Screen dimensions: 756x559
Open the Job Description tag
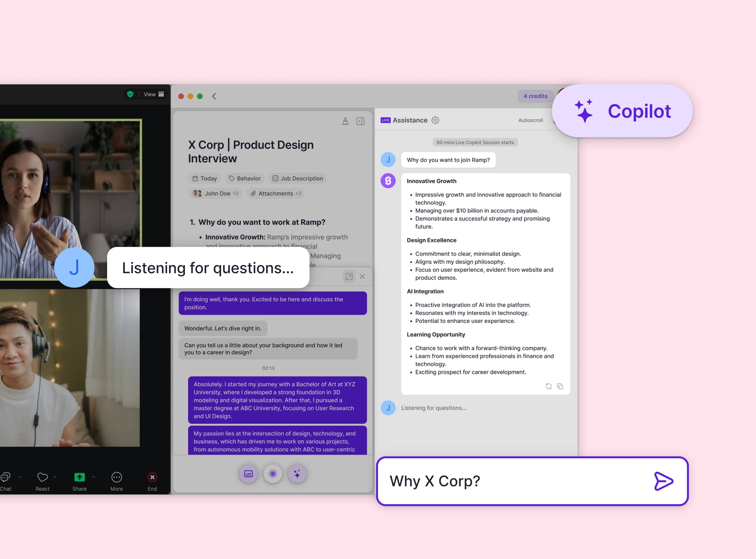point(298,178)
